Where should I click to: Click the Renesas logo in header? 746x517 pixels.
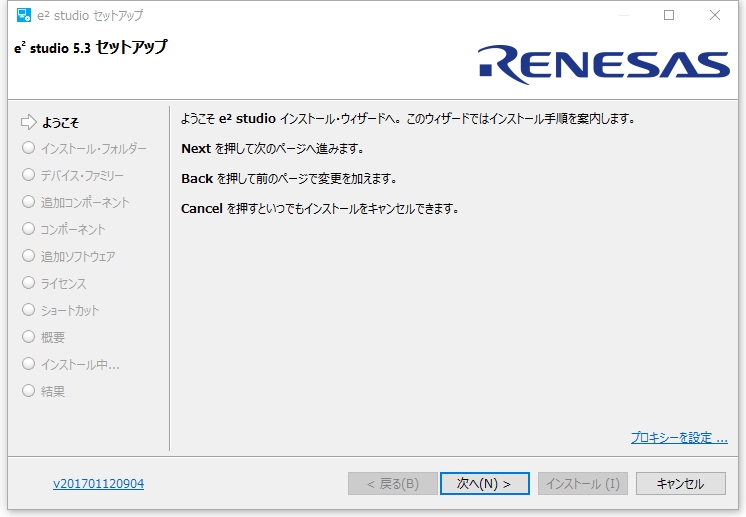coord(603,65)
